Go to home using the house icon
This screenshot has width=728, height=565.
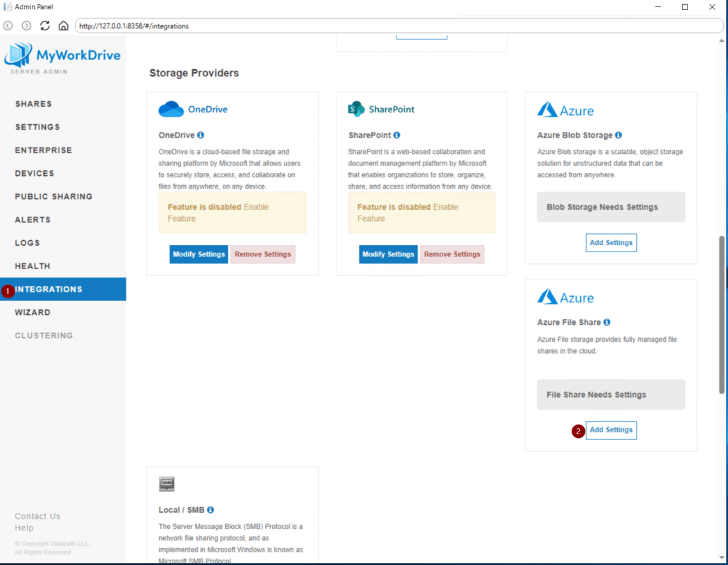[64, 26]
